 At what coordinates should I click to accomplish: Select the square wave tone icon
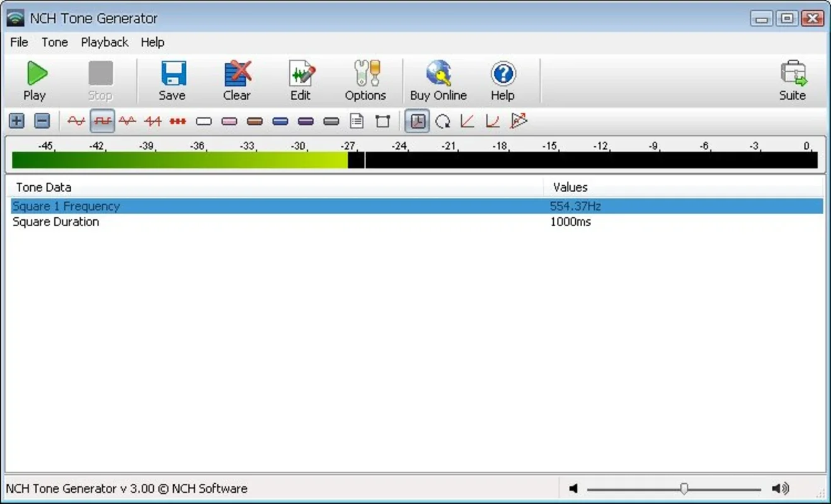click(102, 121)
